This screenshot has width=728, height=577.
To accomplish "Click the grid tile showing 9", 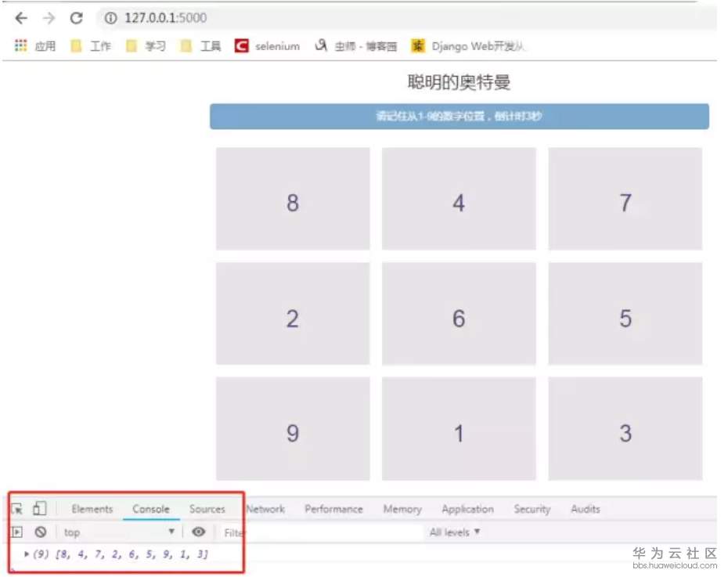I will pos(293,428).
